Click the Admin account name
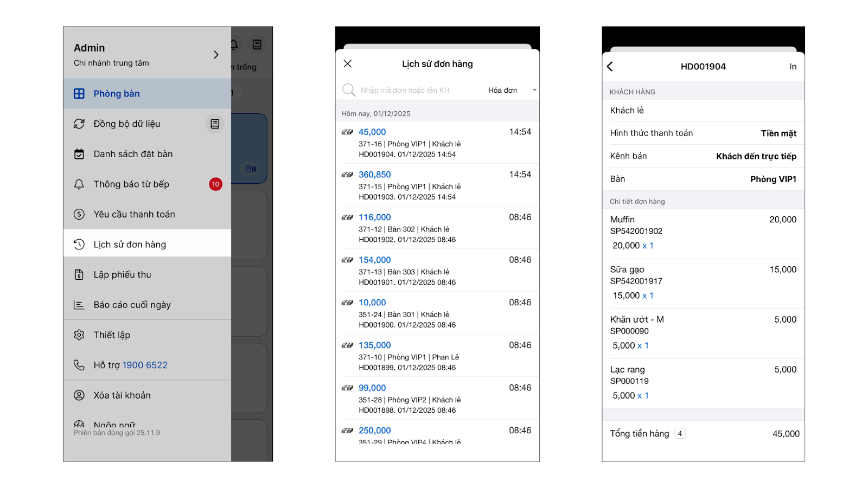The width and height of the screenshot is (868, 488). [90, 48]
